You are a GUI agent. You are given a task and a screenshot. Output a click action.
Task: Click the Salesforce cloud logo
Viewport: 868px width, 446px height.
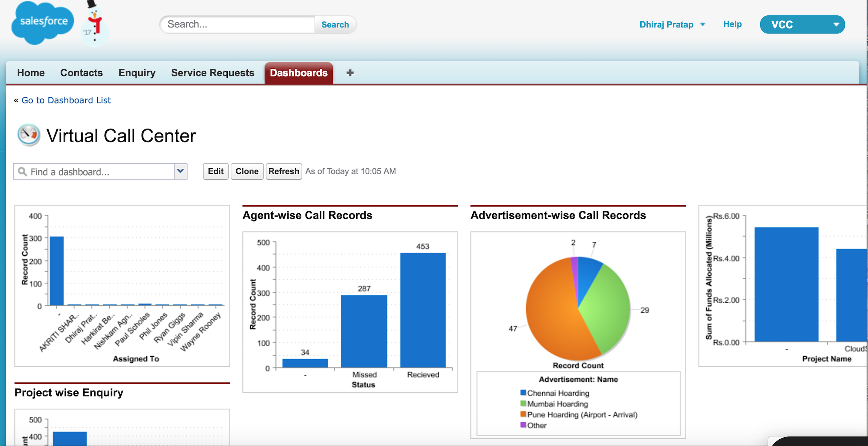tap(42, 23)
